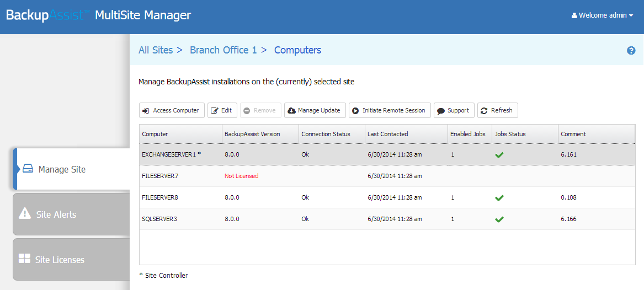Click the green checkmark for EXCHANGESERVER1
The height and width of the screenshot is (290, 644).
[x=499, y=155]
